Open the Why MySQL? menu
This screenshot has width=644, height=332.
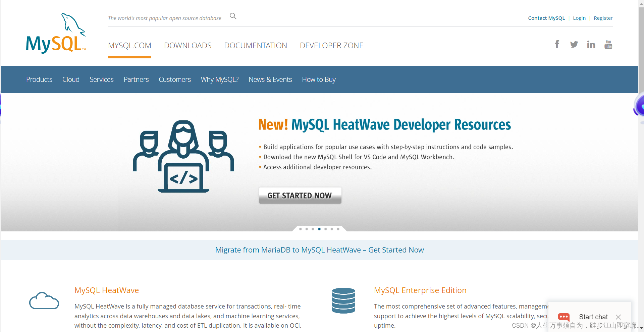[x=219, y=79]
